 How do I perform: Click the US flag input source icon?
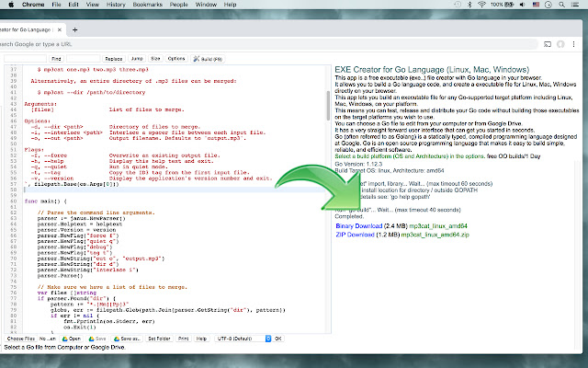pos(536,5)
